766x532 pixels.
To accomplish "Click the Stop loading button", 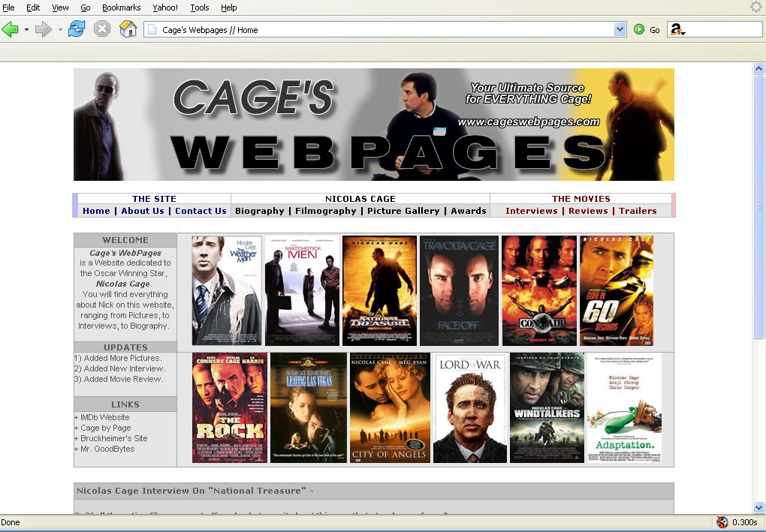I will 101,29.
